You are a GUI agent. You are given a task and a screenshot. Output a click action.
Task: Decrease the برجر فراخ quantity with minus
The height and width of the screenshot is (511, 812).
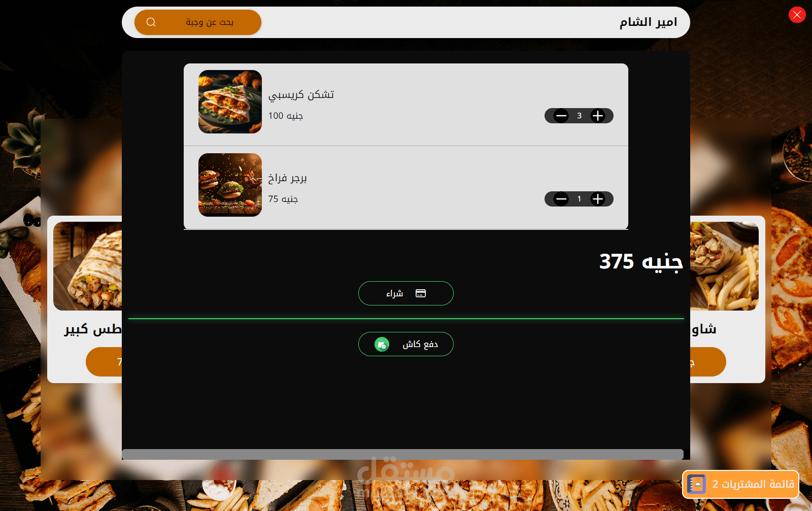point(561,199)
